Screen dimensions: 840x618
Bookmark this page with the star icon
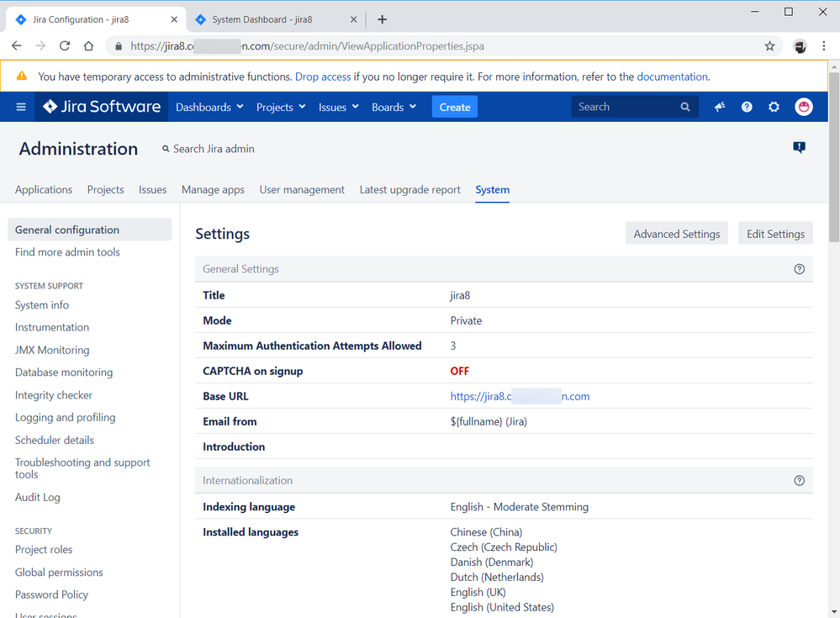(770, 46)
